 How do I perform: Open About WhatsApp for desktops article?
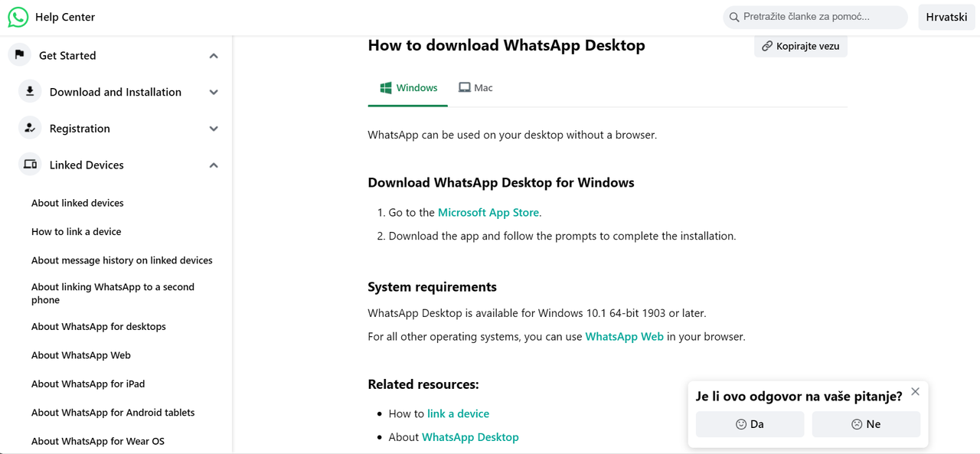click(98, 327)
